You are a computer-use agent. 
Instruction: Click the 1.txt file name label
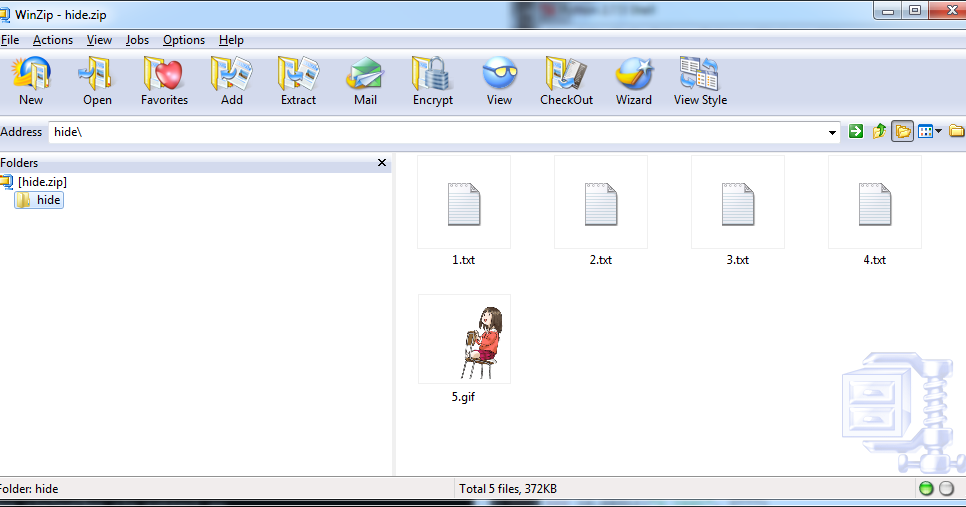coord(463,260)
